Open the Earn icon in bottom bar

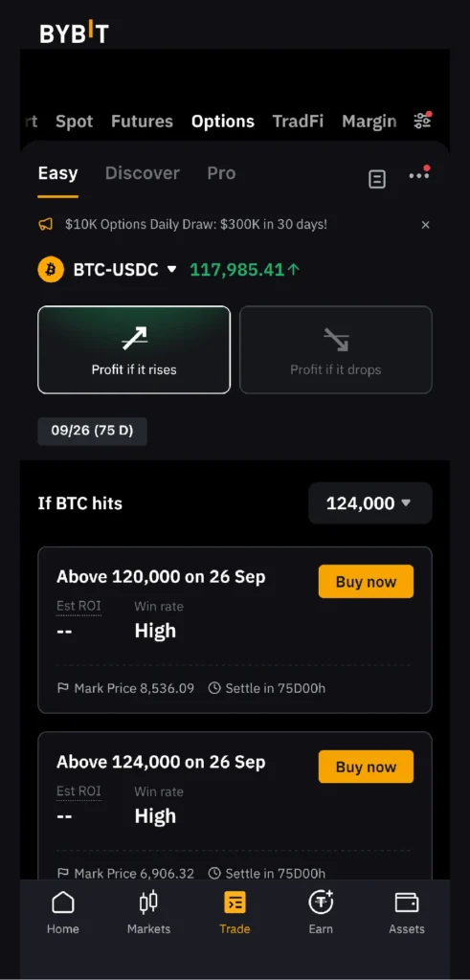pos(321,902)
